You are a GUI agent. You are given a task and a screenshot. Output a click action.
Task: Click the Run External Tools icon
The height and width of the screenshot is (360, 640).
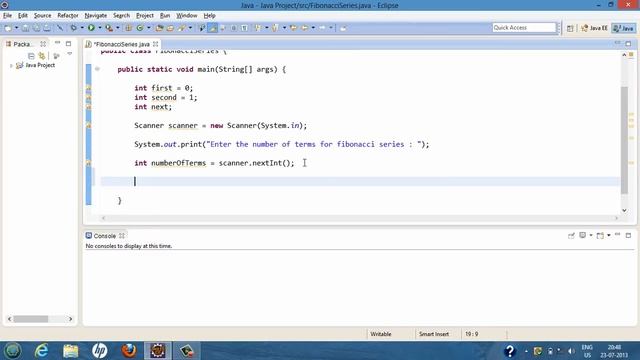click(x=109, y=28)
